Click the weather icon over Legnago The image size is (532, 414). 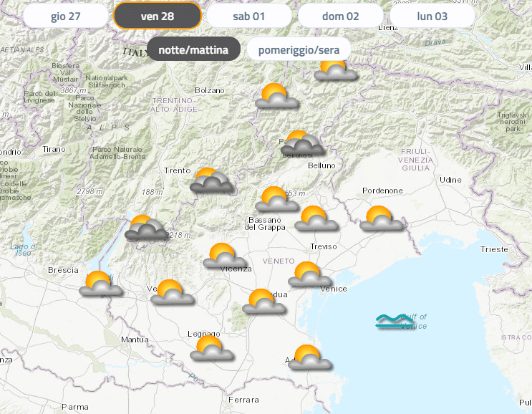tap(211, 349)
